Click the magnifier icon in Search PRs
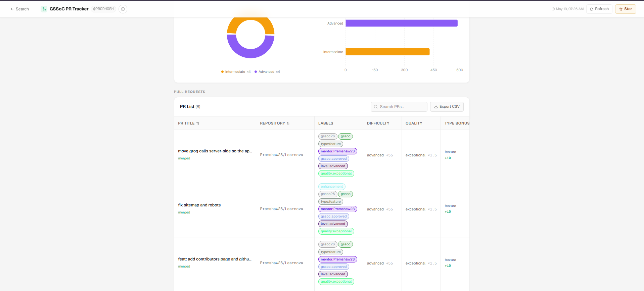644x291 pixels. tap(376, 107)
